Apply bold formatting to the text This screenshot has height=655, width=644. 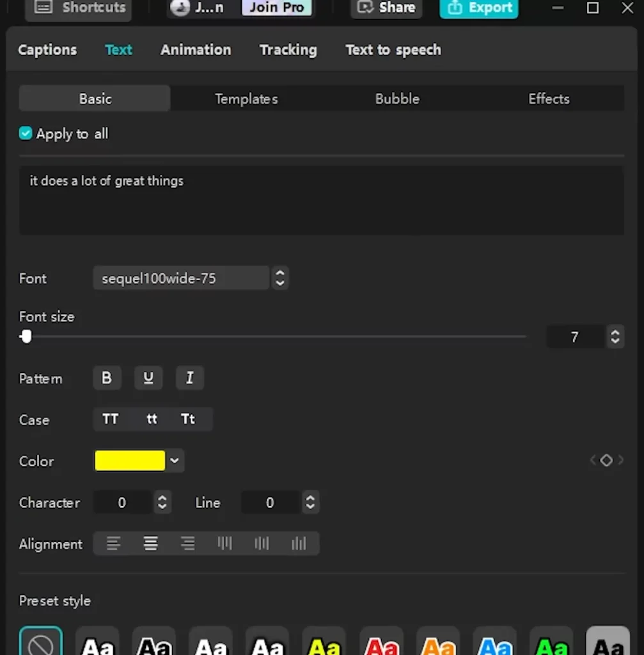pos(107,377)
